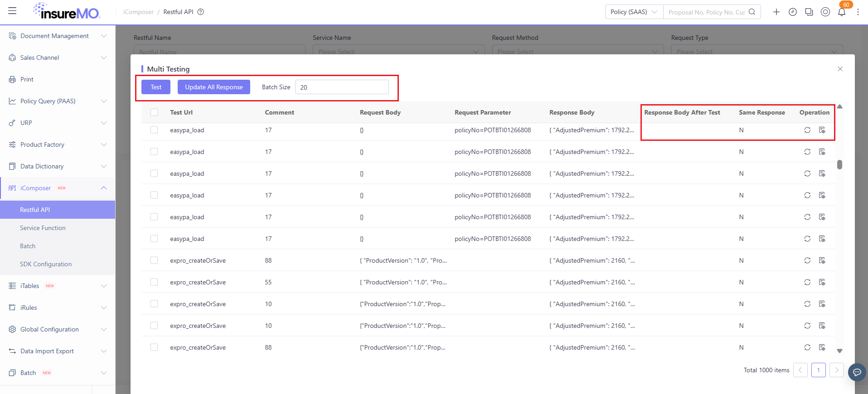Expand Product Factory menu

[58, 144]
